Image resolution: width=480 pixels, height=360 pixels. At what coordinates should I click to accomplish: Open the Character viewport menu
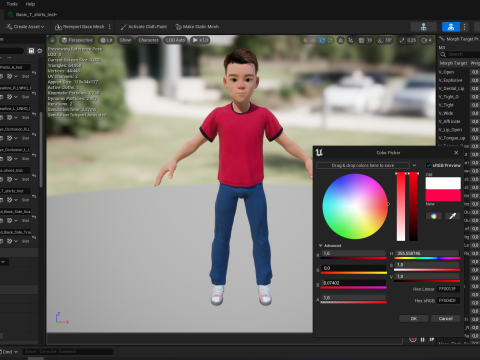coord(148,40)
